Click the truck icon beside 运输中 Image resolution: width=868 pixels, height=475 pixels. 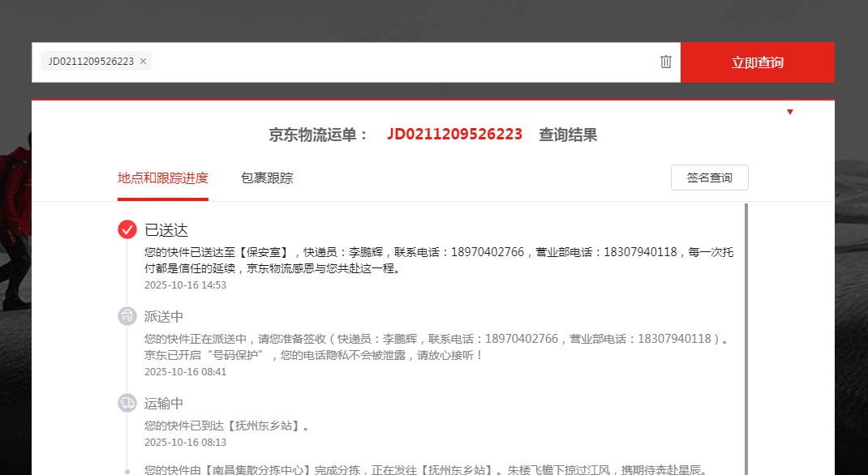(127, 403)
